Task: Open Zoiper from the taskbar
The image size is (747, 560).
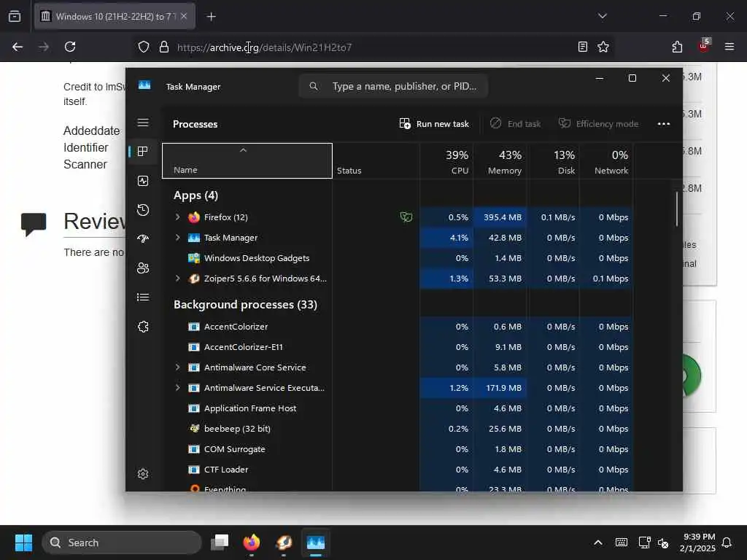Action: [x=284, y=542]
